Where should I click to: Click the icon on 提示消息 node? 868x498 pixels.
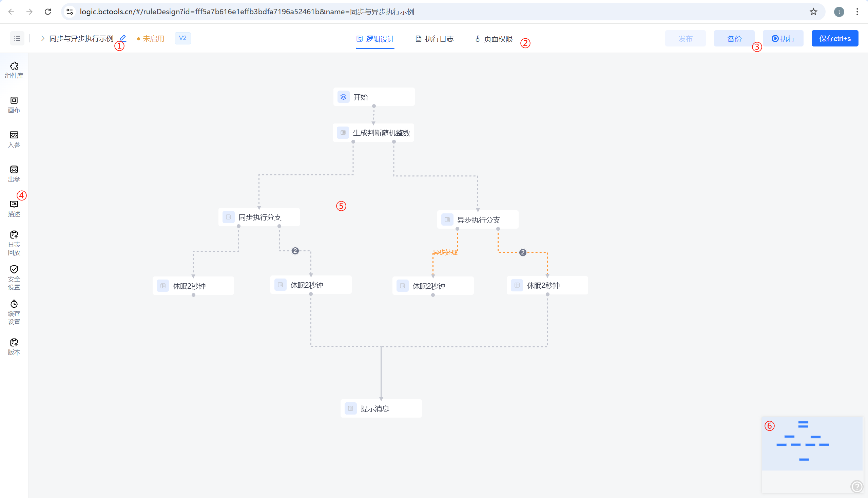click(x=350, y=408)
